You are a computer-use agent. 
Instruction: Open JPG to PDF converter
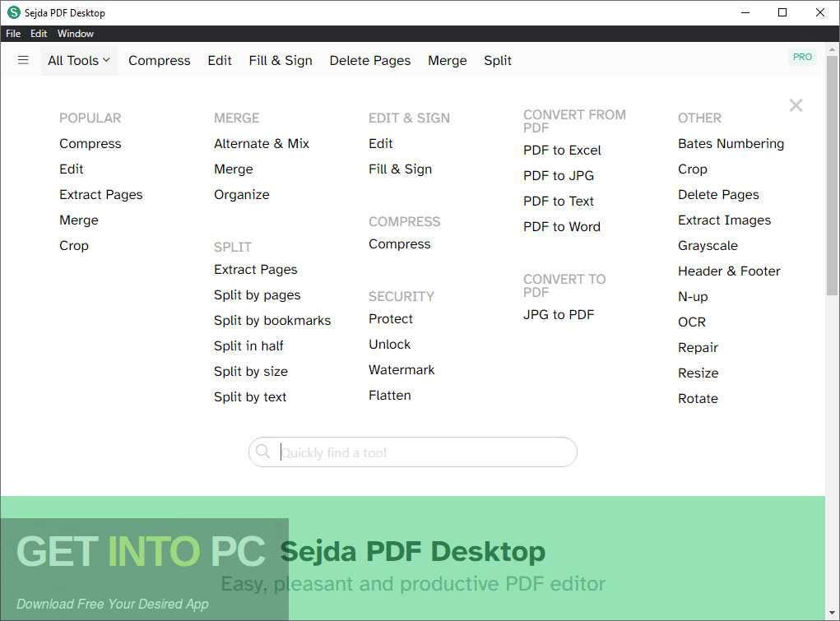coord(558,314)
